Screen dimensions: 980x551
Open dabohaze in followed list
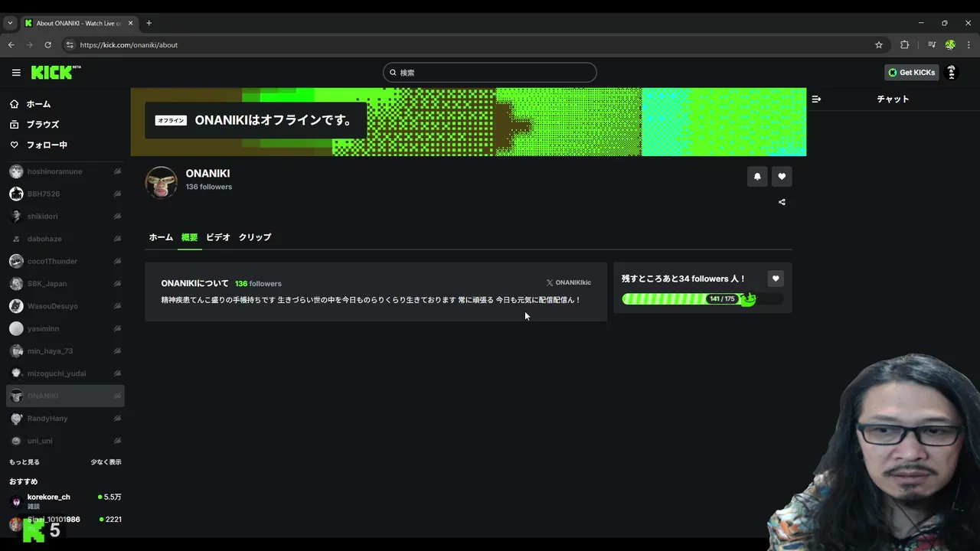65,240
